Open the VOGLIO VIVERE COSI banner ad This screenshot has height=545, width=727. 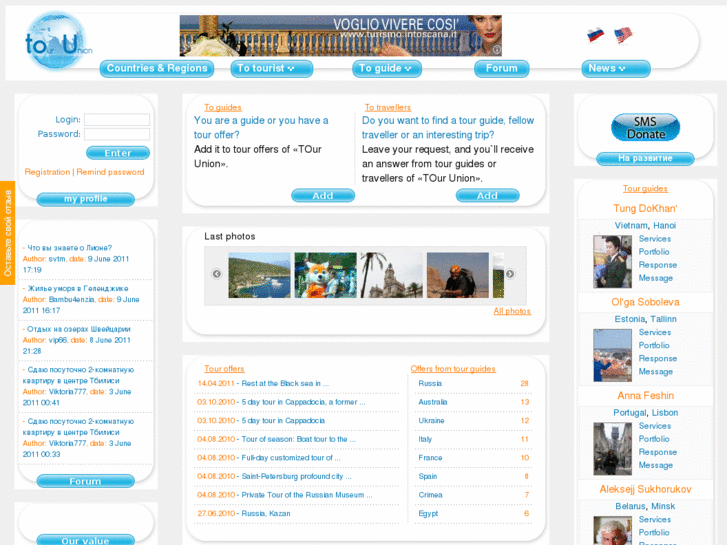340,36
